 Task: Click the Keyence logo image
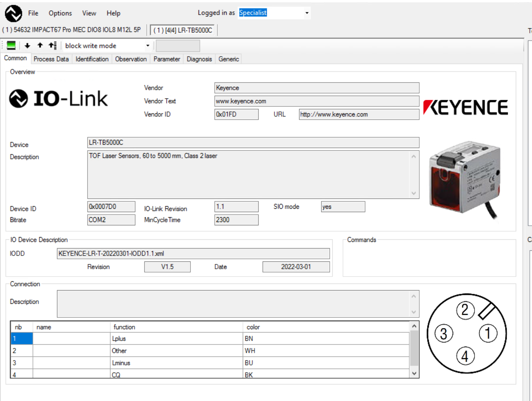point(466,107)
